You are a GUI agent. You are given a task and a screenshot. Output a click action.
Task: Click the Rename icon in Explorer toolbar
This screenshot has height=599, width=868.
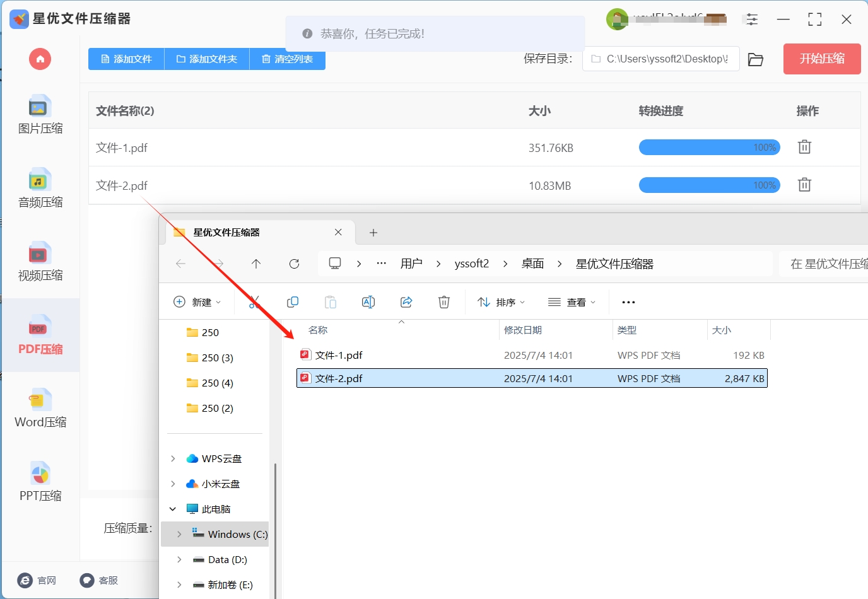[x=368, y=302]
